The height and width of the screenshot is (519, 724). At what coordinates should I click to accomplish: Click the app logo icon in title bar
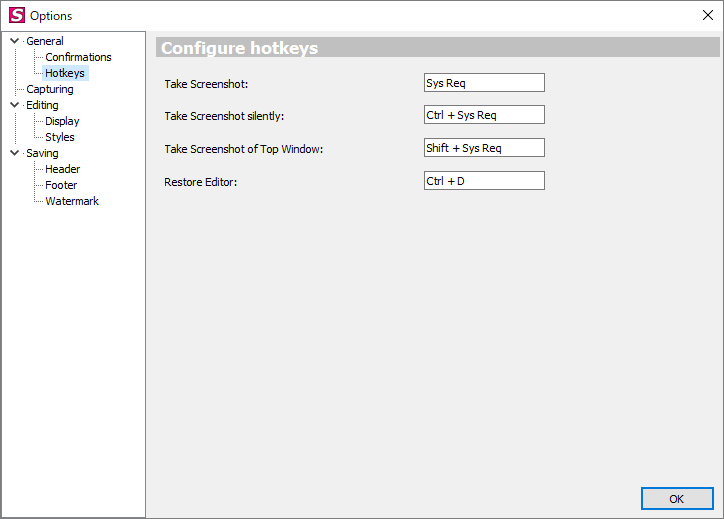(x=16, y=15)
